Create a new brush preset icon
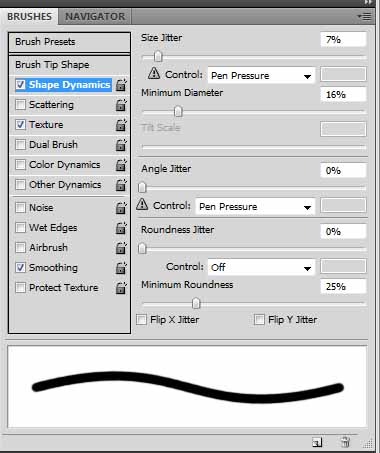380x453 pixels. point(317,442)
